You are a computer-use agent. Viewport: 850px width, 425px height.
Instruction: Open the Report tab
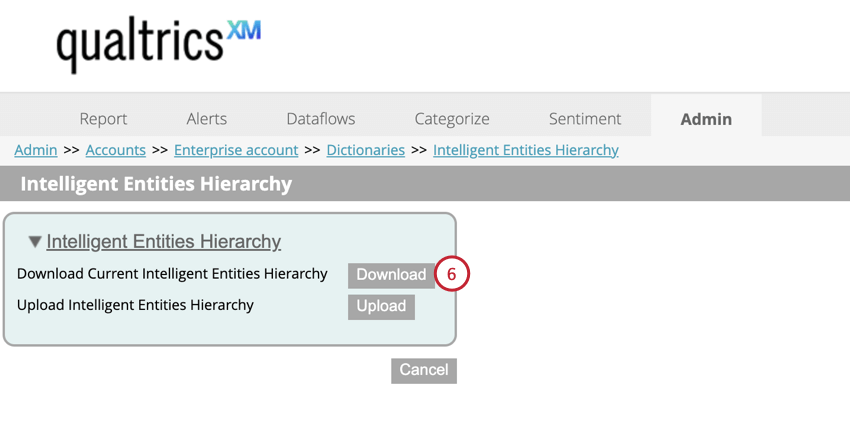103,118
